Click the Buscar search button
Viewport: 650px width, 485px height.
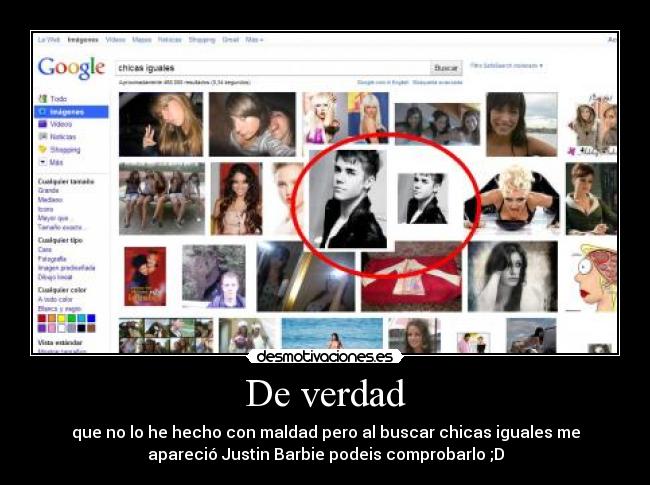446,68
